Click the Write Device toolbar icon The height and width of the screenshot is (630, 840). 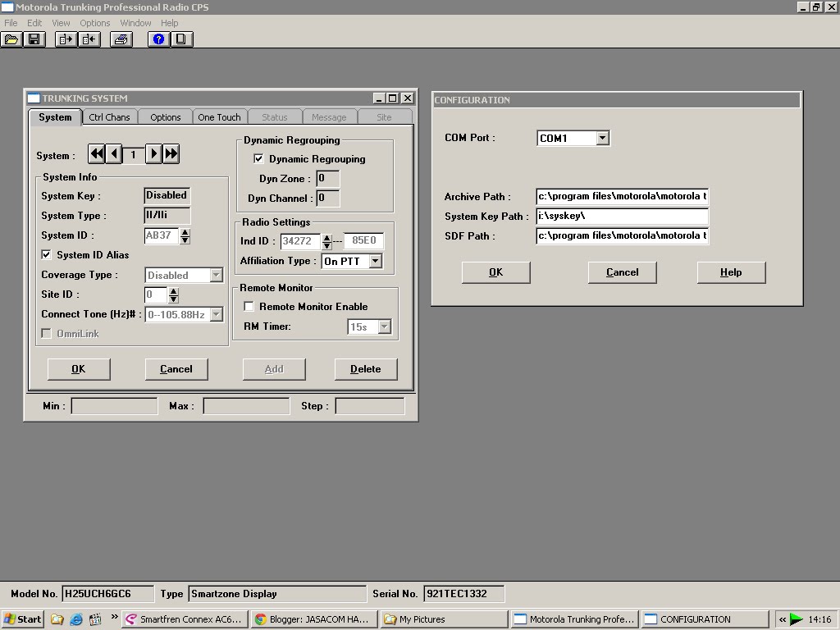pos(89,39)
